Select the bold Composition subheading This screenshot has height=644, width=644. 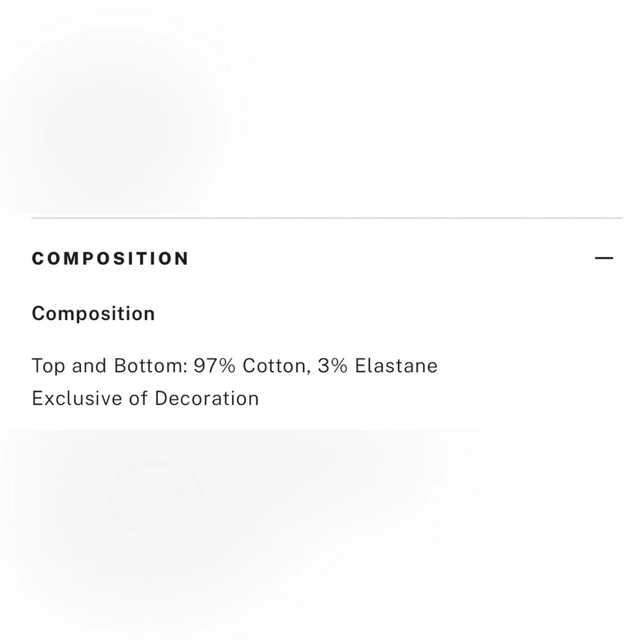(x=93, y=314)
